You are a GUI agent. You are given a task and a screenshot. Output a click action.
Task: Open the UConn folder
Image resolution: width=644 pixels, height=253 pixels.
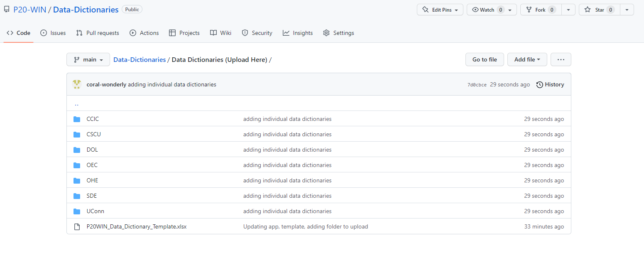click(95, 211)
